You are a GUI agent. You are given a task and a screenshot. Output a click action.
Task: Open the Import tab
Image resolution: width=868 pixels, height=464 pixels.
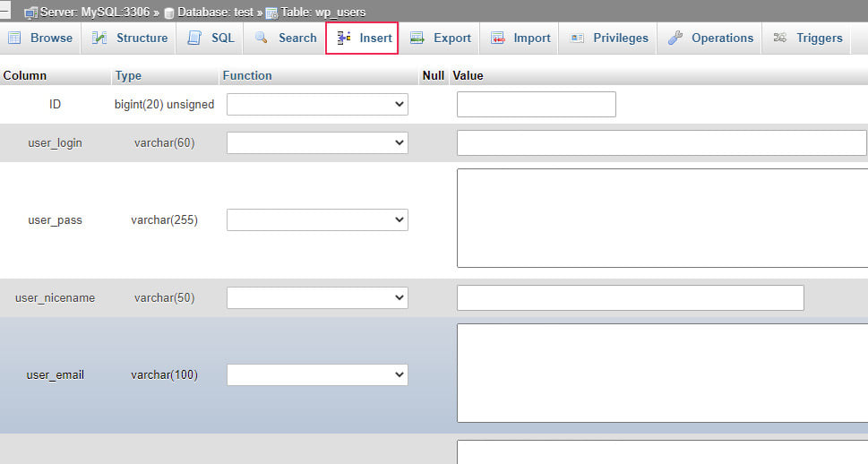click(x=520, y=38)
